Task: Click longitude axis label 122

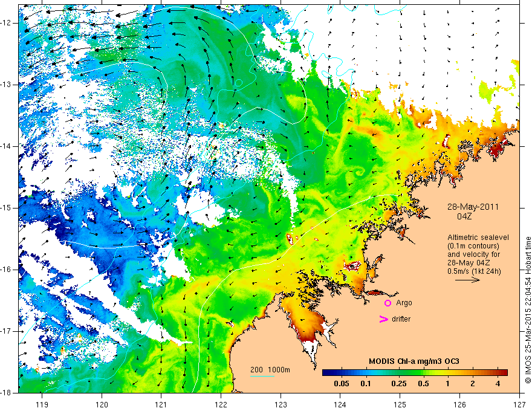Action: pyautogui.click(x=221, y=404)
